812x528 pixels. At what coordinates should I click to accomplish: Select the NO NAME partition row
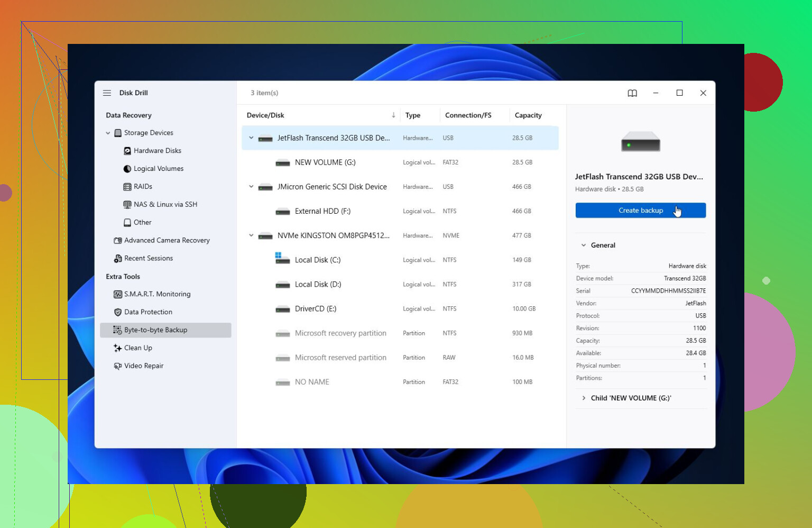pyautogui.click(x=400, y=383)
